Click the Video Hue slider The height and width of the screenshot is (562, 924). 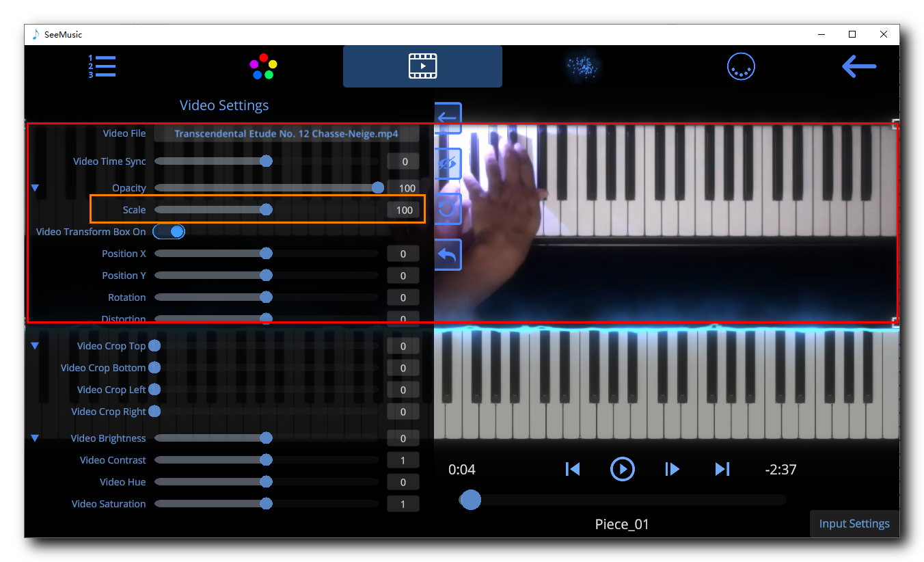click(x=267, y=482)
